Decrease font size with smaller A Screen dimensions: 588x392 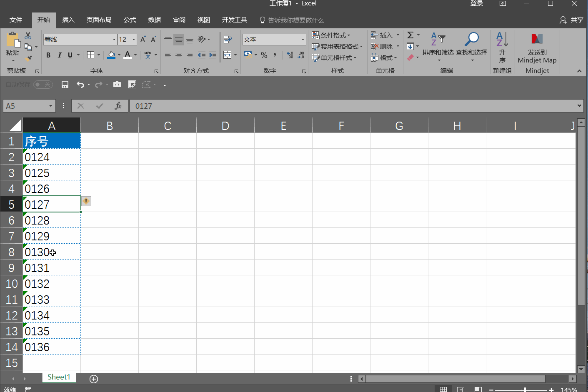153,39
